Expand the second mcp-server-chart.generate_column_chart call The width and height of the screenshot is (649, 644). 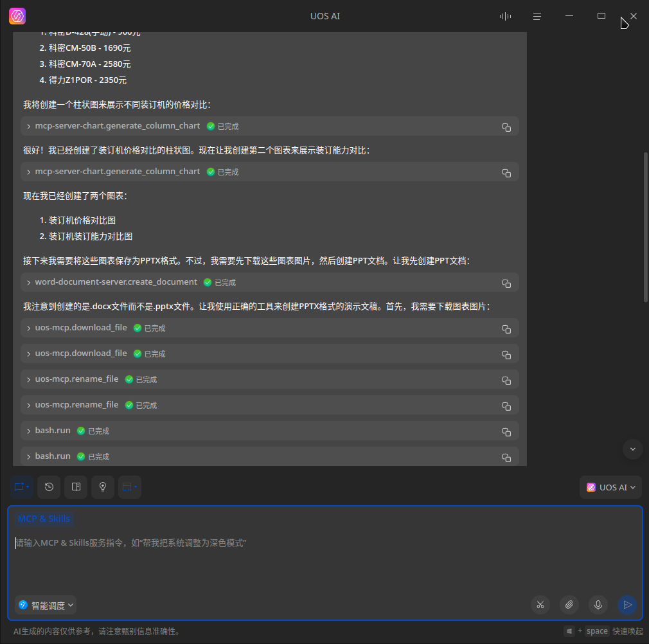click(x=28, y=172)
